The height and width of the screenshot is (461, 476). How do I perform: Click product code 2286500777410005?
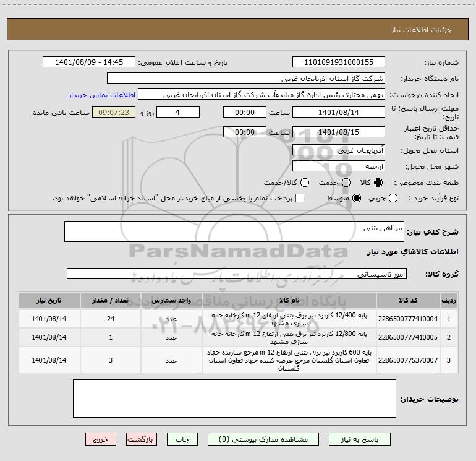(408, 337)
